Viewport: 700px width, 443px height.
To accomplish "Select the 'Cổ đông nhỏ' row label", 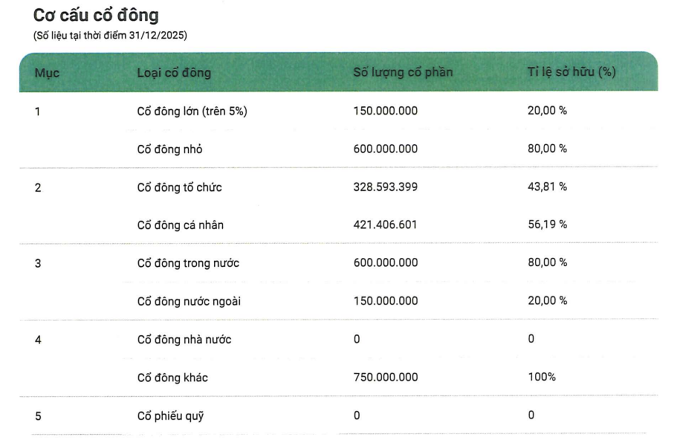I will [x=170, y=149].
